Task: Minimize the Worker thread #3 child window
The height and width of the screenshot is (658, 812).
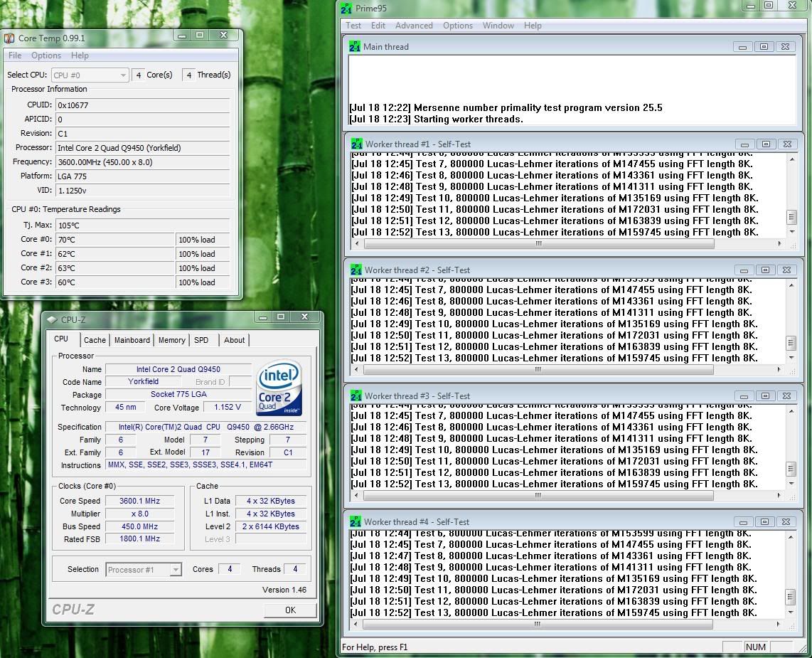Action: (744, 396)
